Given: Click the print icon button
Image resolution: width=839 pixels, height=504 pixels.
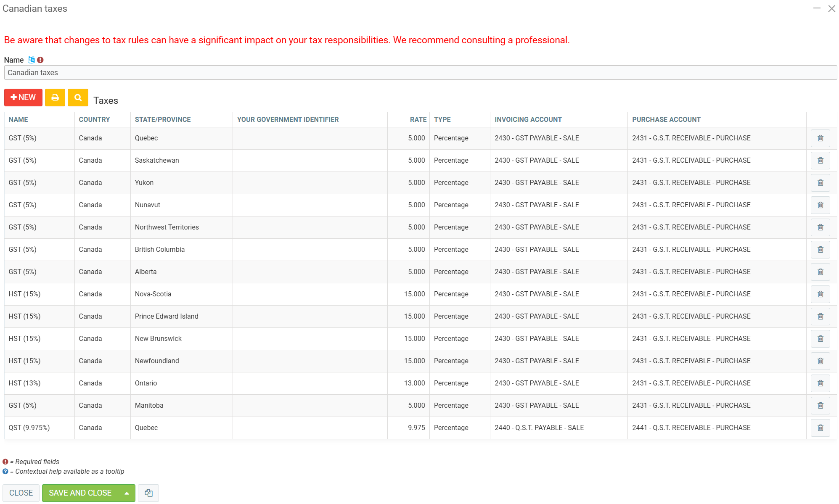Looking at the screenshot, I should pyautogui.click(x=55, y=98).
